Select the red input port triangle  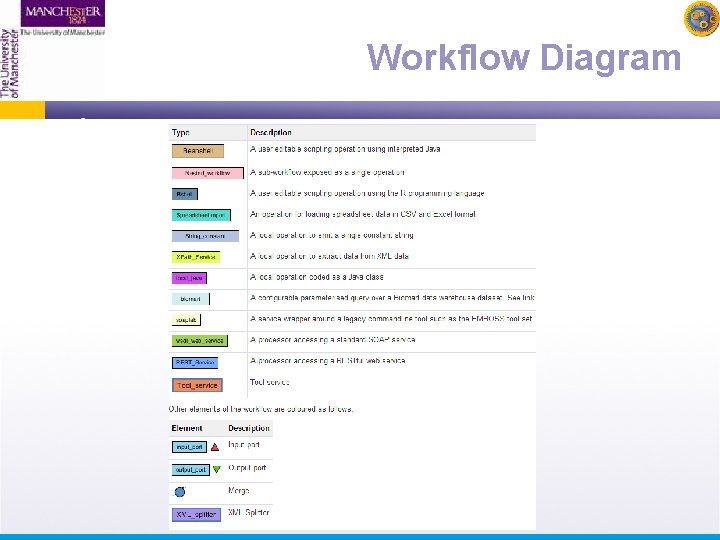pyautogui.click(x=215, y=447)
